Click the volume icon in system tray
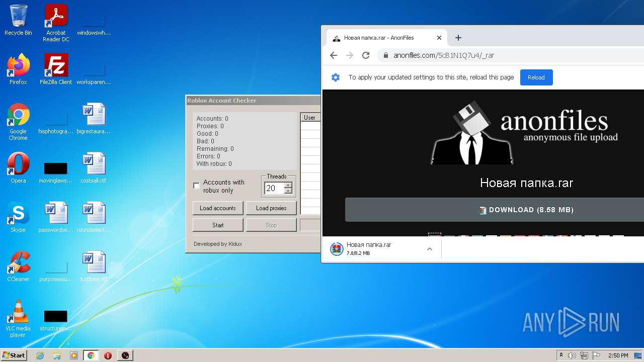Viewport: 644px width, 362px height. pos(572,355)
